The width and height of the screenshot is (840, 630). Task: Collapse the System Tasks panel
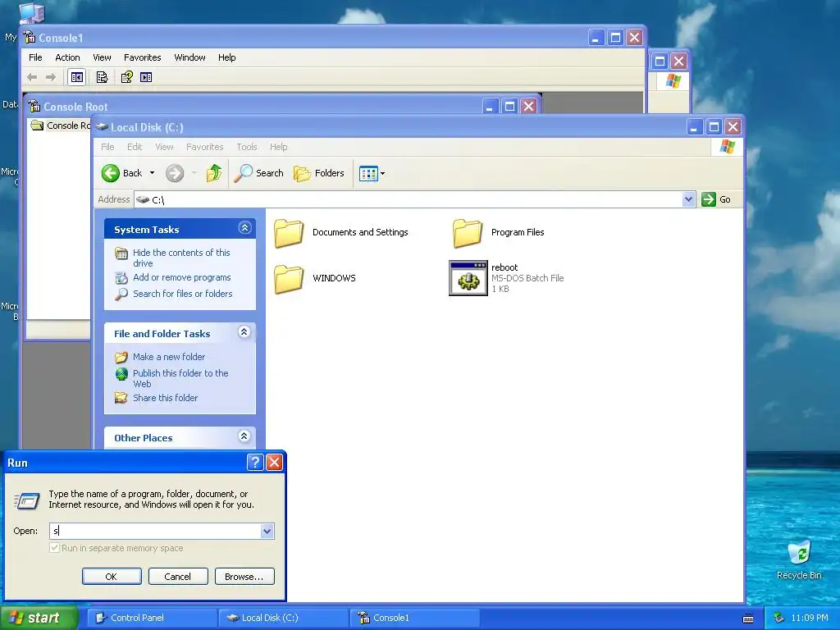click(x=244, y=228)
